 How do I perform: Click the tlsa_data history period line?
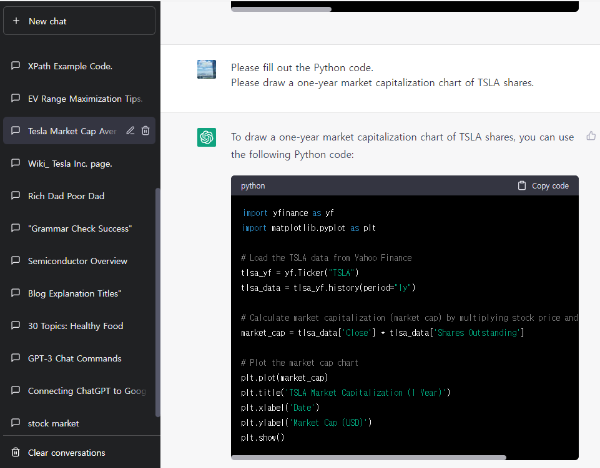(328, 288)
